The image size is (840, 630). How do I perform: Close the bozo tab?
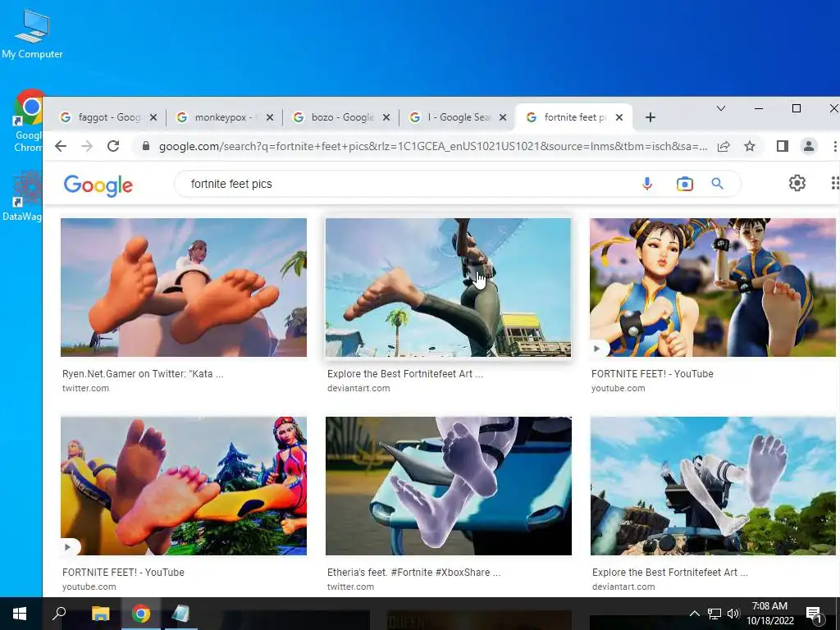tap(386, 117)
